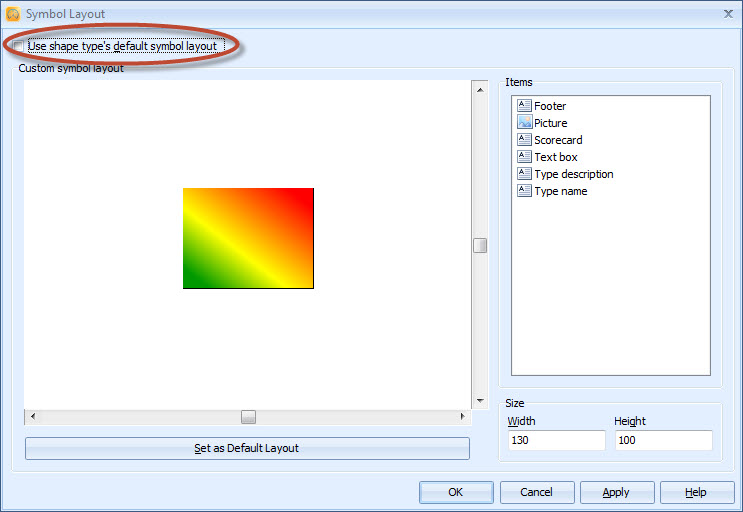Viewport: 743px width, 512px height.
Task: Click the vertical scrollbar up arrow
Action: 480,89
